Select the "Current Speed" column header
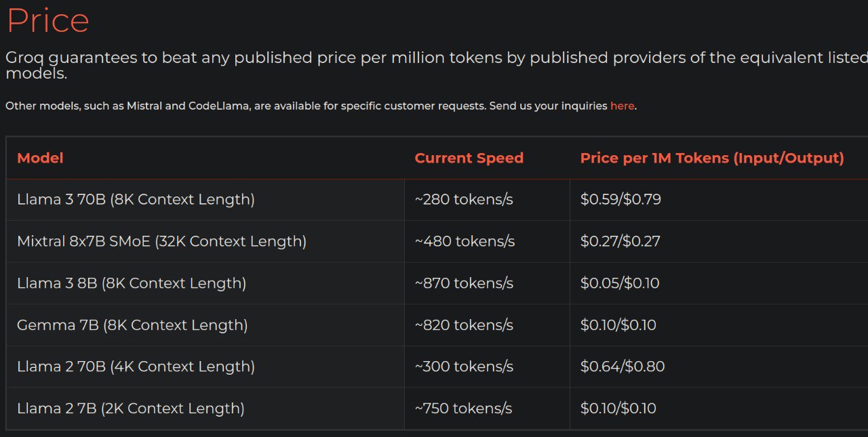 pyautogui.click(x=469, y=158)
